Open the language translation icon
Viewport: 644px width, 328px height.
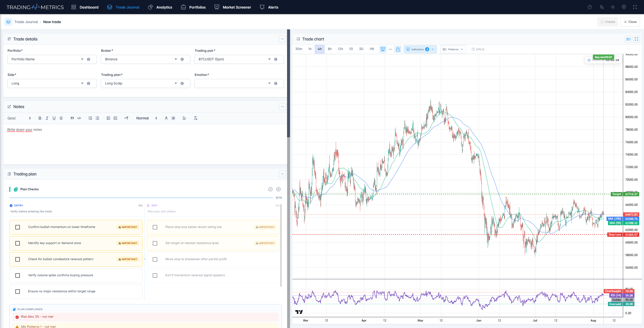click(601, 7)
